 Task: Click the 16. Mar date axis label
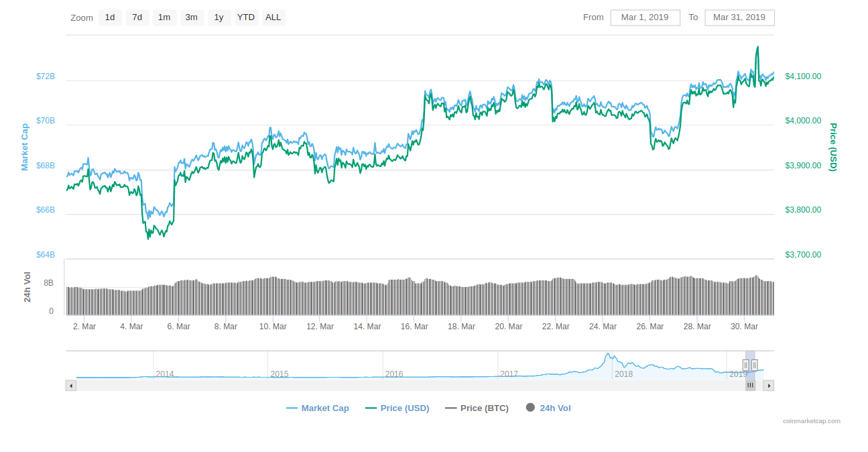click(x=414, y=327)
